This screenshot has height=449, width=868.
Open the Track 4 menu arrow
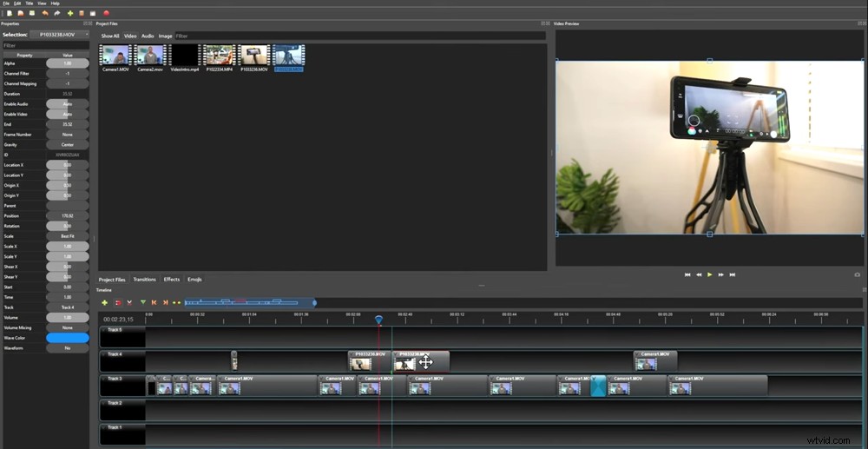click(105, 354)
